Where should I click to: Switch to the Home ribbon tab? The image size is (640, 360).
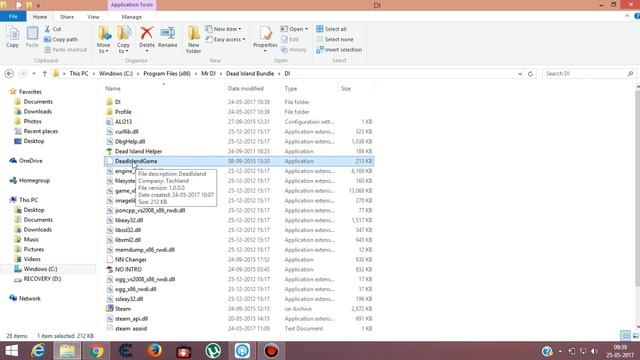[x=40, y=17]
